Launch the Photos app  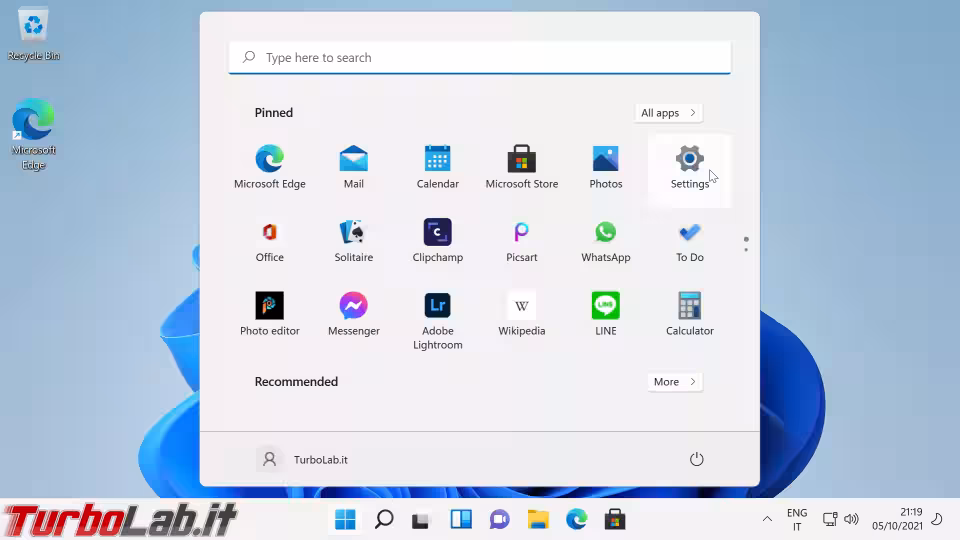coord(606,167)
